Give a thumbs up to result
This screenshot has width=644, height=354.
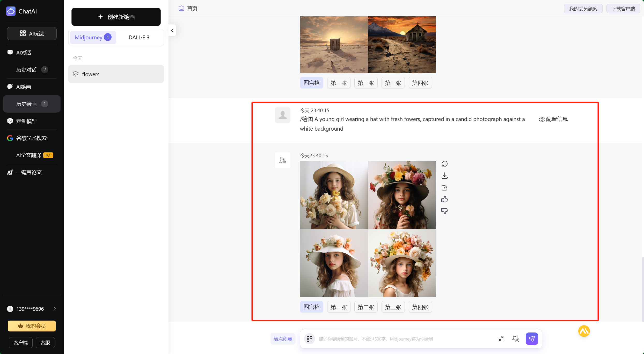pyautogui.click(x=444, y=199)
